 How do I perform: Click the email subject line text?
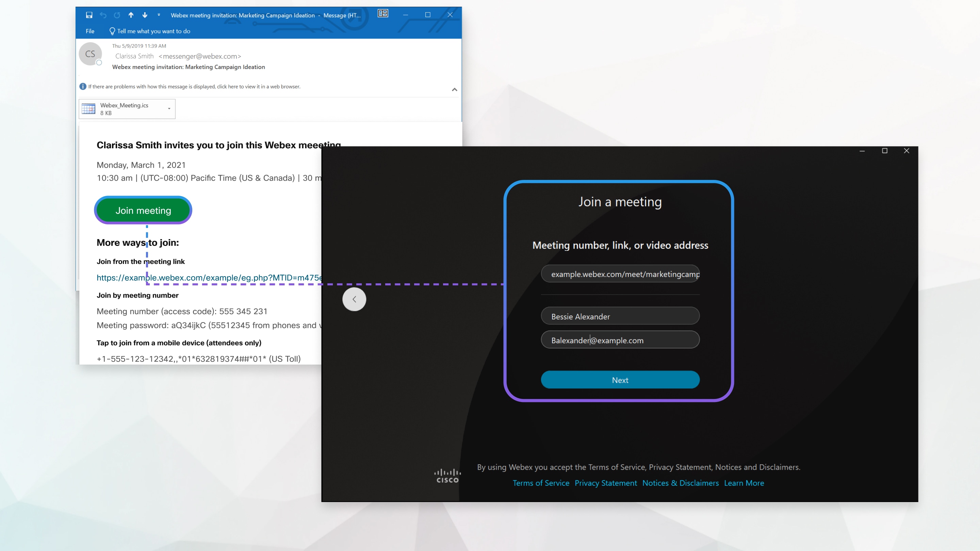[189, 67]
